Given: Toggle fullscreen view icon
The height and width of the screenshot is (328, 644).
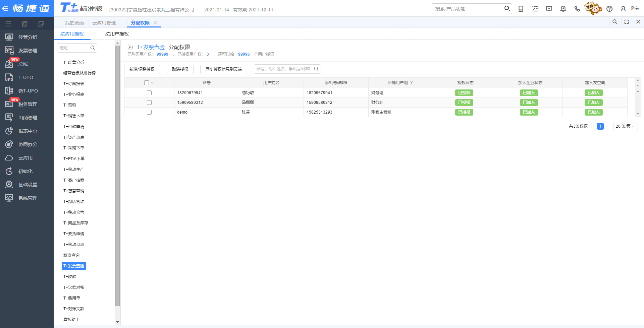Looking at the screenshot, I should click(x=627, y=22).
